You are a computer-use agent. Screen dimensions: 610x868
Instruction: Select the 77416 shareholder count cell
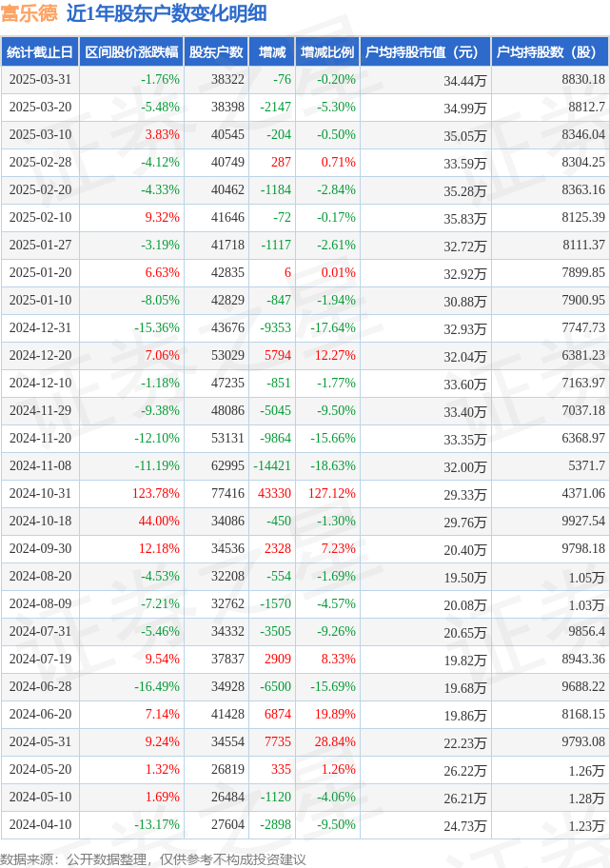[227, 493]
